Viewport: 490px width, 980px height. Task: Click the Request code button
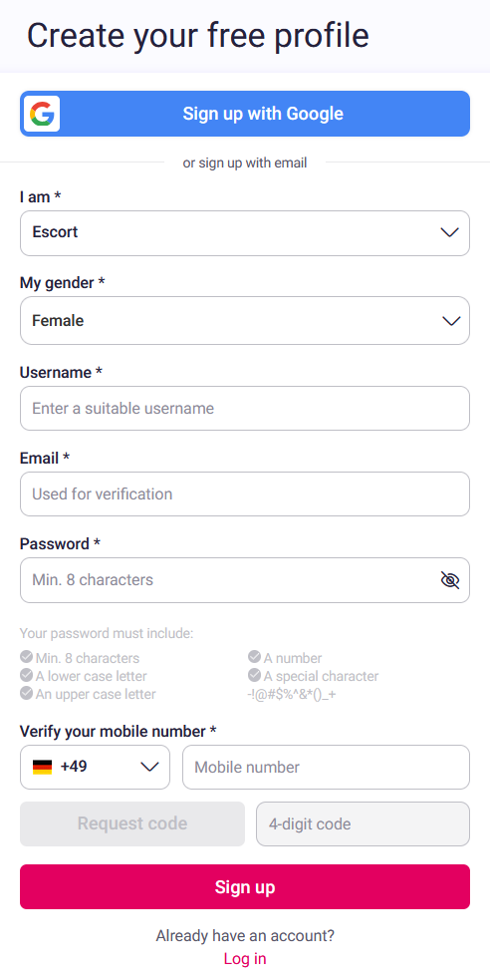(x=132, y=823)
